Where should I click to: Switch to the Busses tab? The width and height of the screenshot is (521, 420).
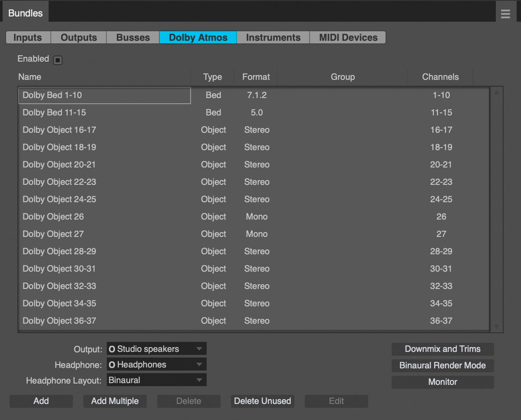pos(133,37)
